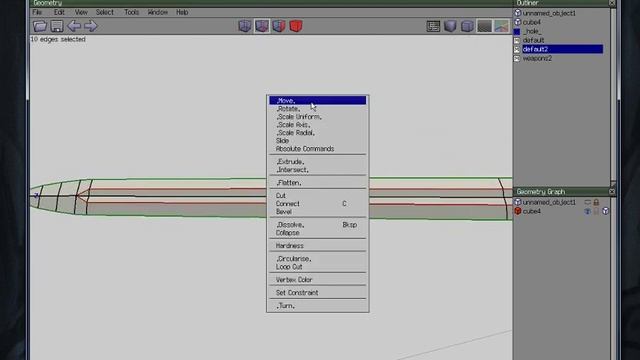Choose Collapse from the context menu
The height and width of the screenshot is (360, 640).
(318, 233)
